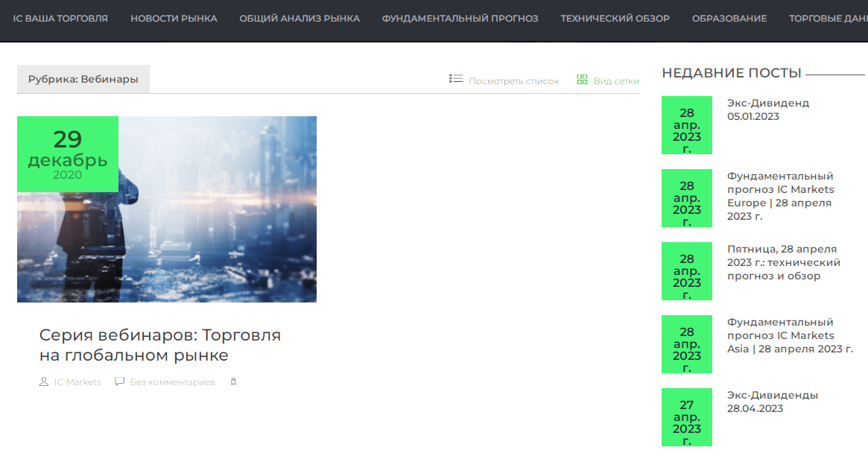The width and height of the screenshot is (868, 456).
Task: Click the list view icon
Action: (x=455, y=78)
